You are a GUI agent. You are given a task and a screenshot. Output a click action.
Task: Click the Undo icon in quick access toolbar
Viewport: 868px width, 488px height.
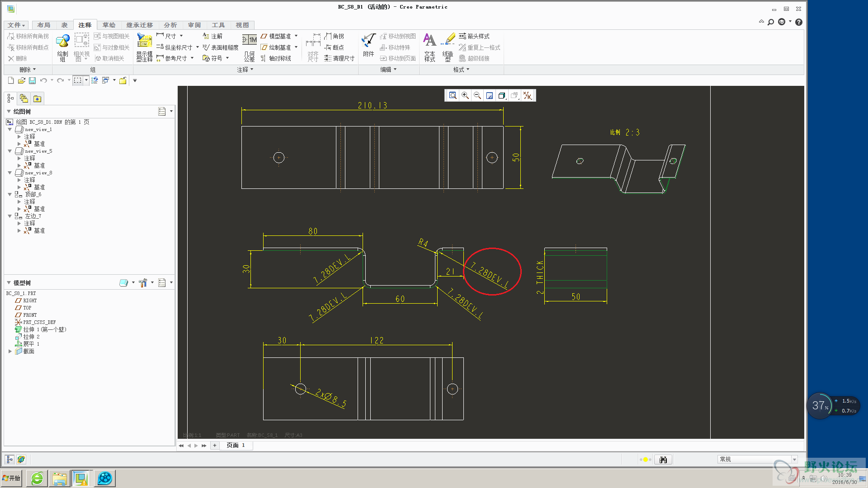(x=43, y=80)
